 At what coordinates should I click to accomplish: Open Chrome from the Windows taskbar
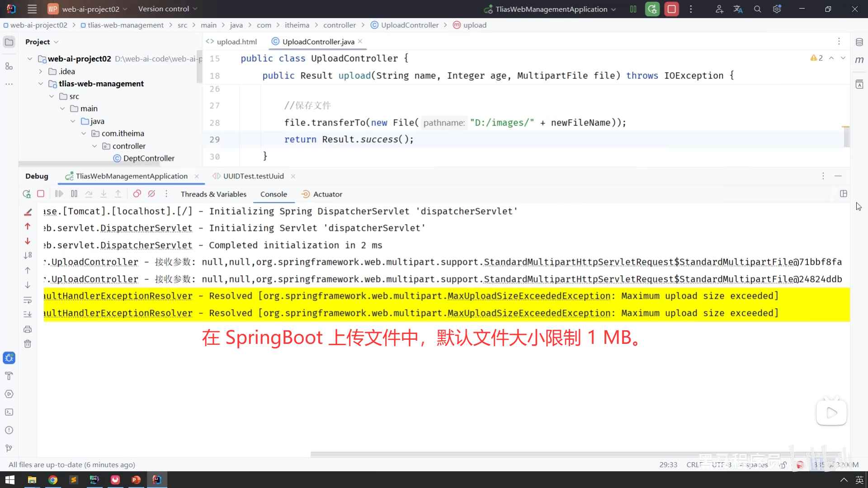53,480
